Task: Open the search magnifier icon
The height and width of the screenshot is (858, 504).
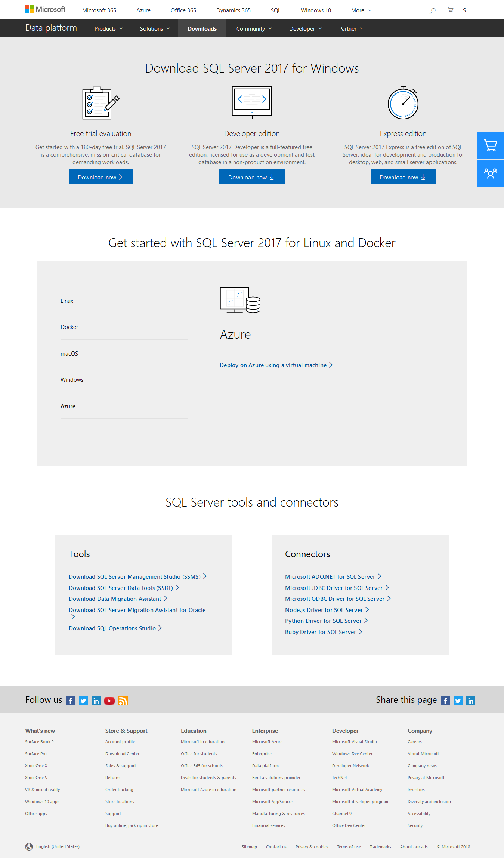Action: click(433, 10)
